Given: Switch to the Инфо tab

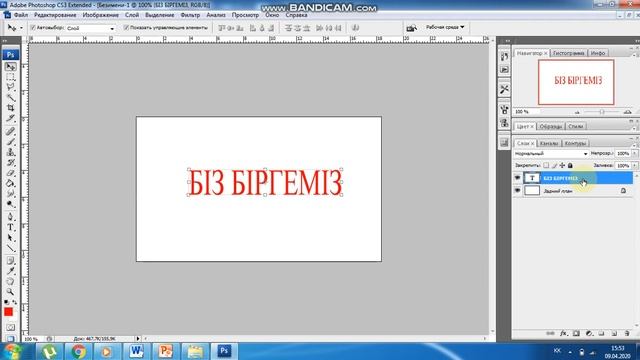Looking at the screenshot, I should pos(598,53).
